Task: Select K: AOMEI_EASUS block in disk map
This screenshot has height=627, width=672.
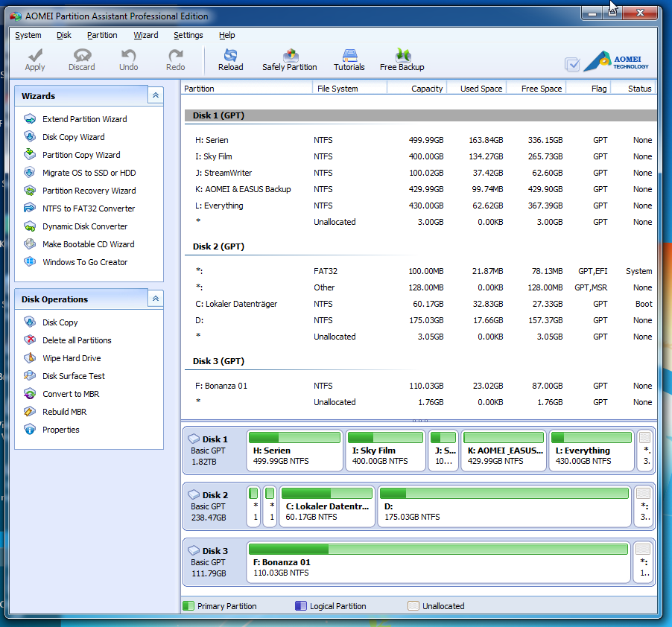Action: tap(504, 451)
